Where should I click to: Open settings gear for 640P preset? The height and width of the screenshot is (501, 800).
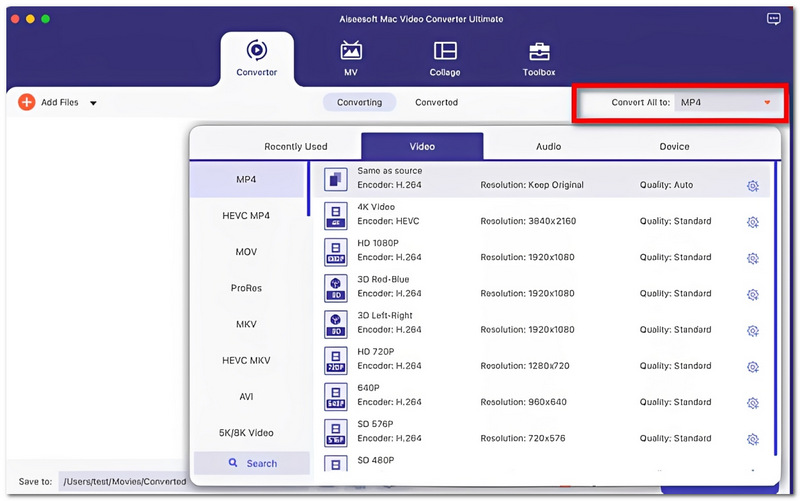tap(753, 404)
